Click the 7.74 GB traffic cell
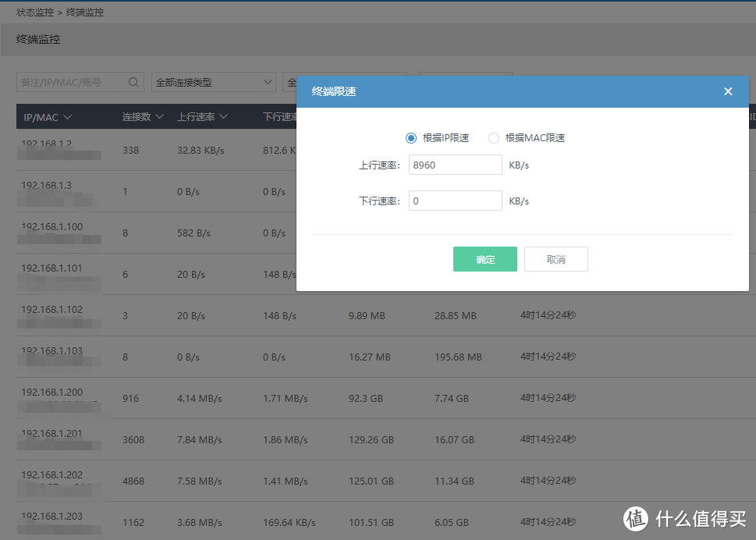The height and width of the screenshot is (540, 756). pyautogui.click(x=451, y=399)
